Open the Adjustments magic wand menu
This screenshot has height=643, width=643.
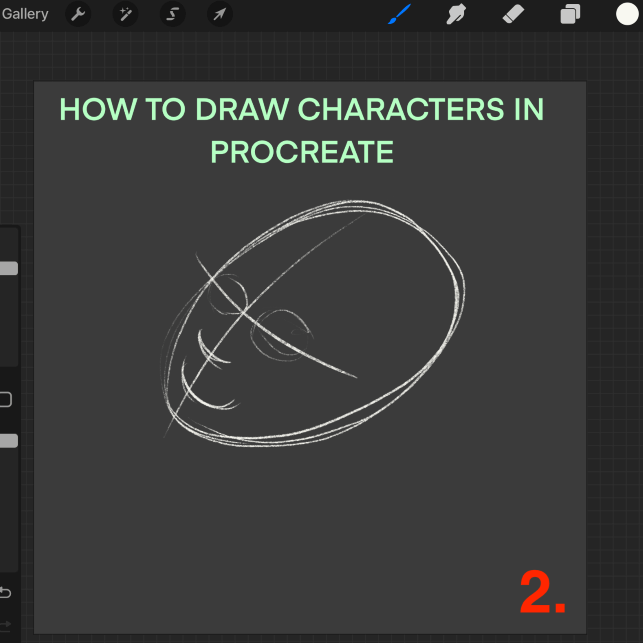click(x=125, y=14)
